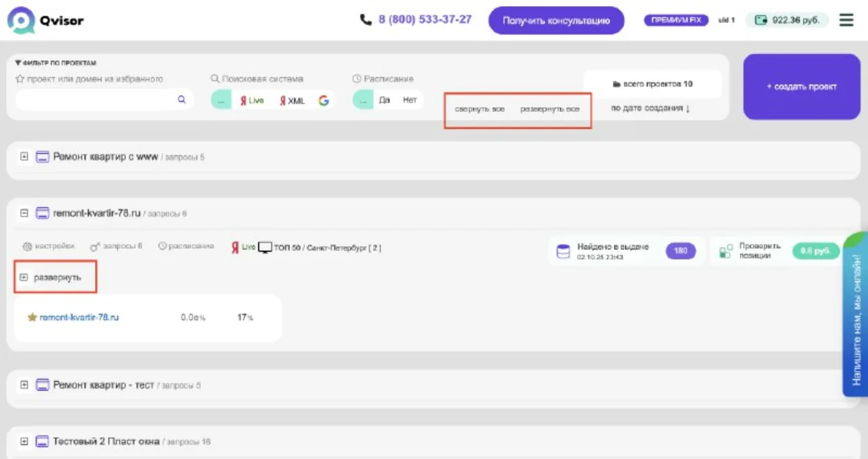
Task: Open the Тестовый 2 Пласт окна project title
Action: point(106,441)
